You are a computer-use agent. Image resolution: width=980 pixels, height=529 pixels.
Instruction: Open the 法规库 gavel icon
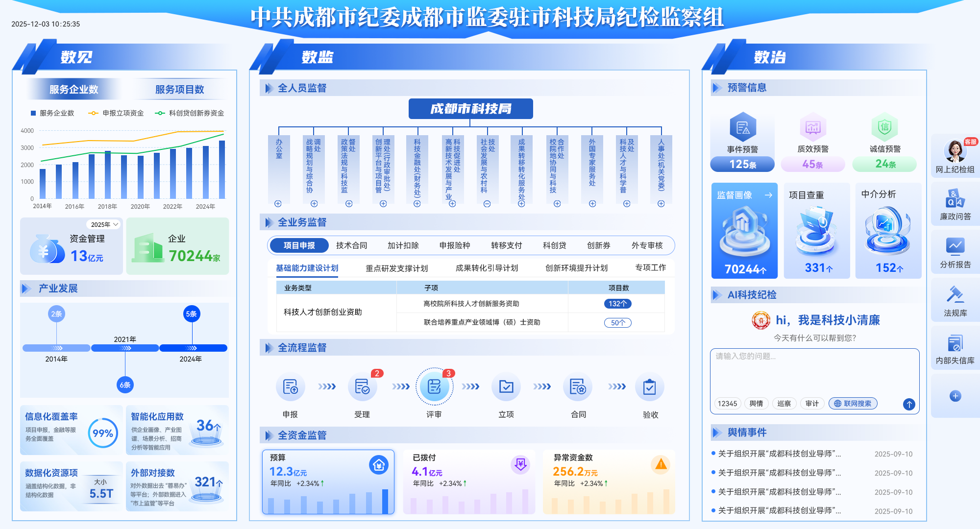(x=955, y=295)
